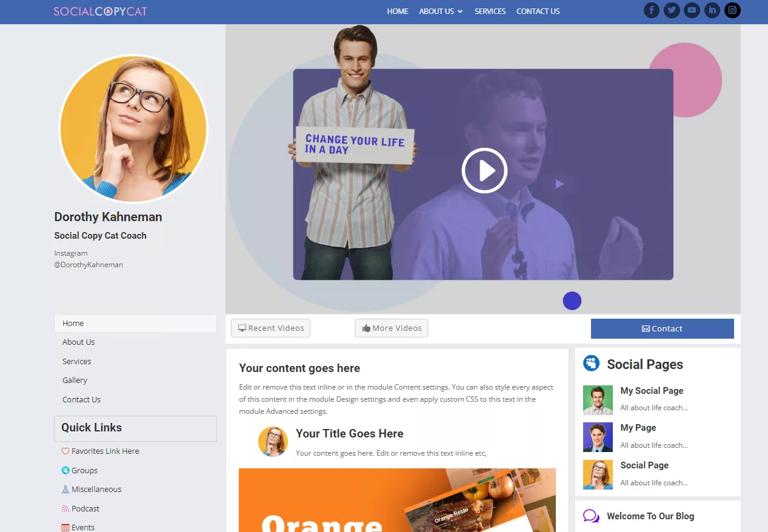The height and width of the screenshot is (532, 768).
Task: Click the calendar icon beside Events
Action: [x=65, y=527]
